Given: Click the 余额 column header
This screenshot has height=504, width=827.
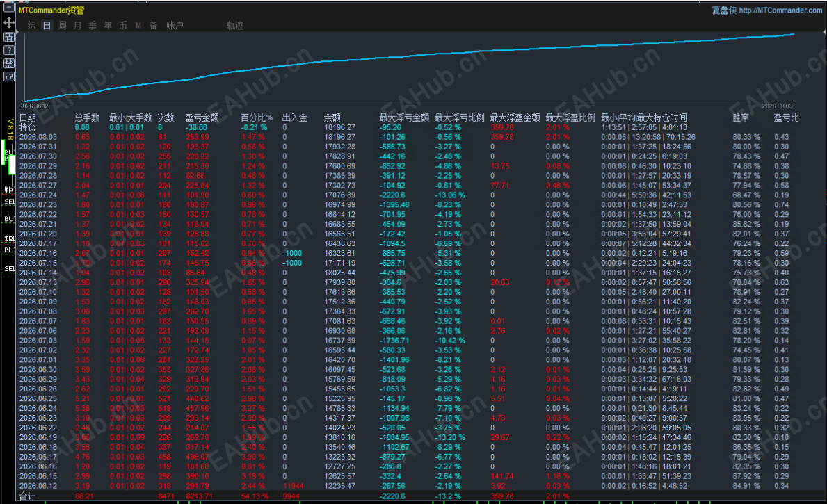Looking at the screenshot, I should (332, 117).
